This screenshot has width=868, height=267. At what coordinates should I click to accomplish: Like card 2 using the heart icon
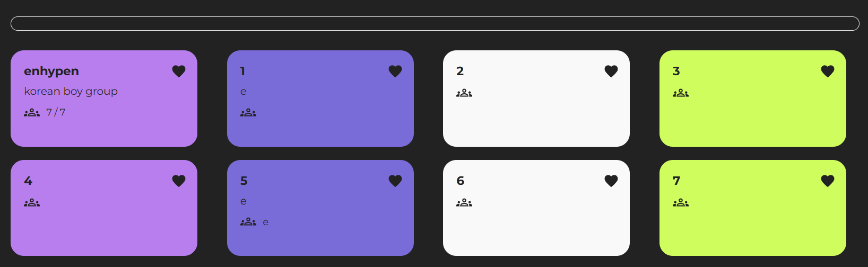point(611,71)
